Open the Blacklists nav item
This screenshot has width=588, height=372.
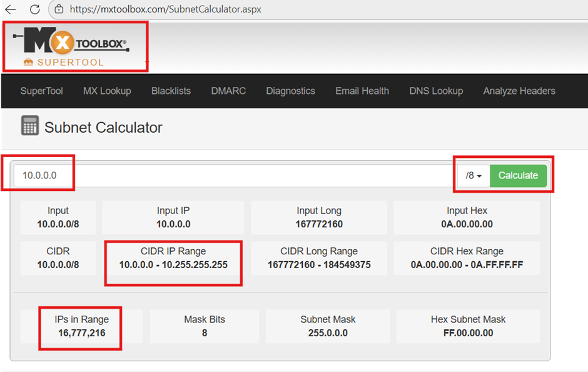[171, 91]
